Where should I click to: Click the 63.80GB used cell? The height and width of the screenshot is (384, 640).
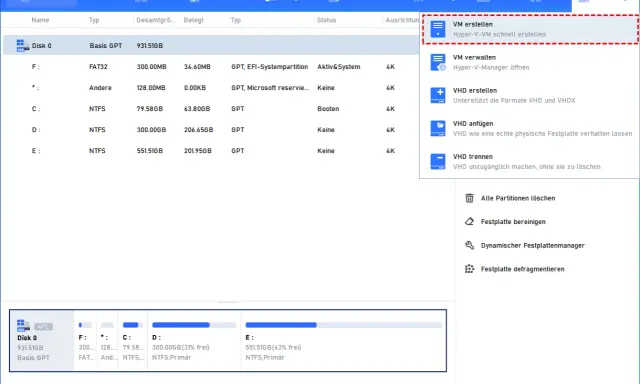(x=197, y=109)
